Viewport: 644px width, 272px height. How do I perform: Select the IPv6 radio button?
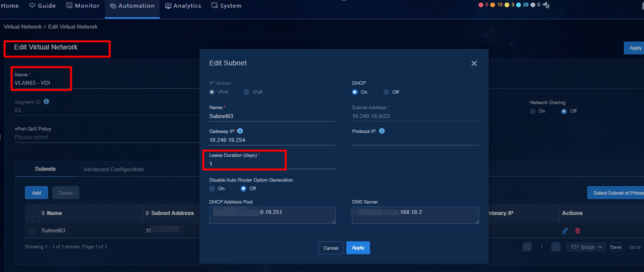point(247,92)
